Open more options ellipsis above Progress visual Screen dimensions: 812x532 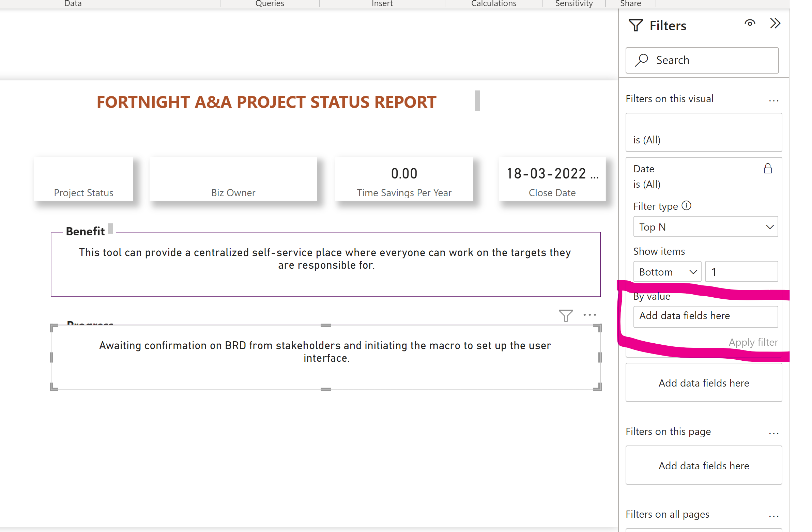(x=589, y=315)
